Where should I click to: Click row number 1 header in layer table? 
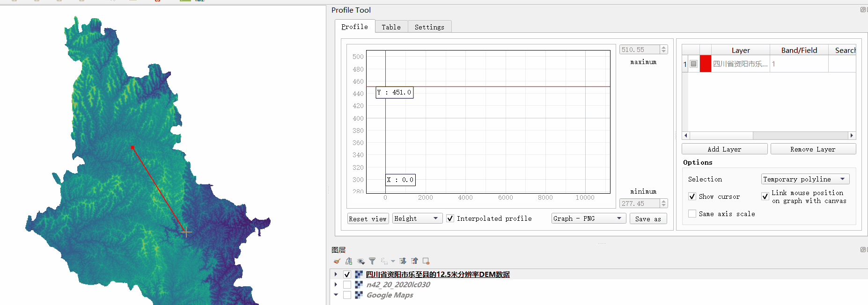tap(685, 64)
